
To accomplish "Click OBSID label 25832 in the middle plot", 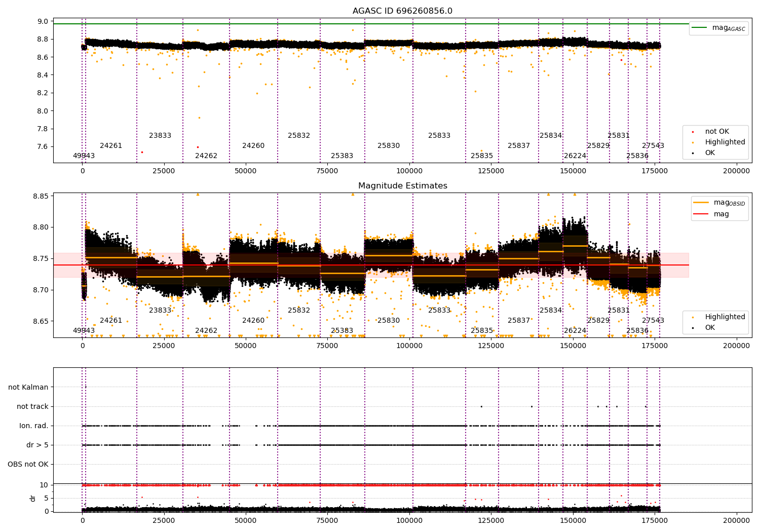I will 299,311.
